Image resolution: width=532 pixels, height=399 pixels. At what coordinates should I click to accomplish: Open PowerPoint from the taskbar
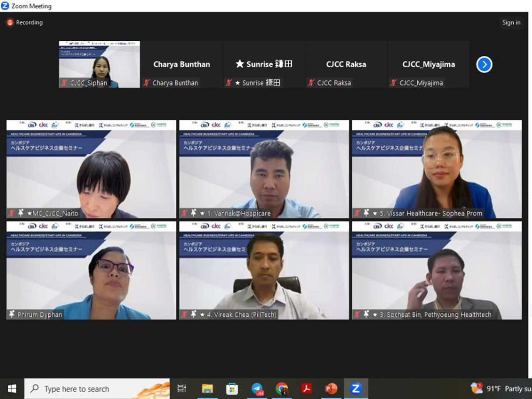331,389
